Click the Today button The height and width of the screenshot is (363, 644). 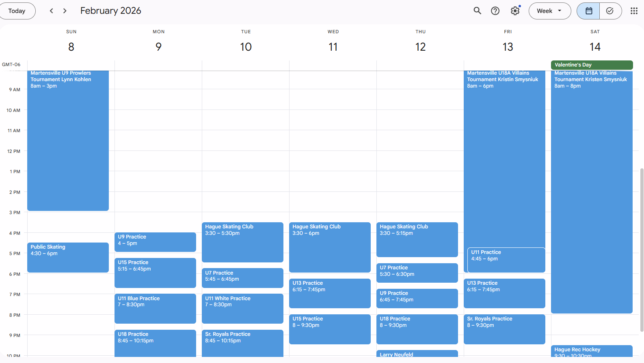coord(17,11)
